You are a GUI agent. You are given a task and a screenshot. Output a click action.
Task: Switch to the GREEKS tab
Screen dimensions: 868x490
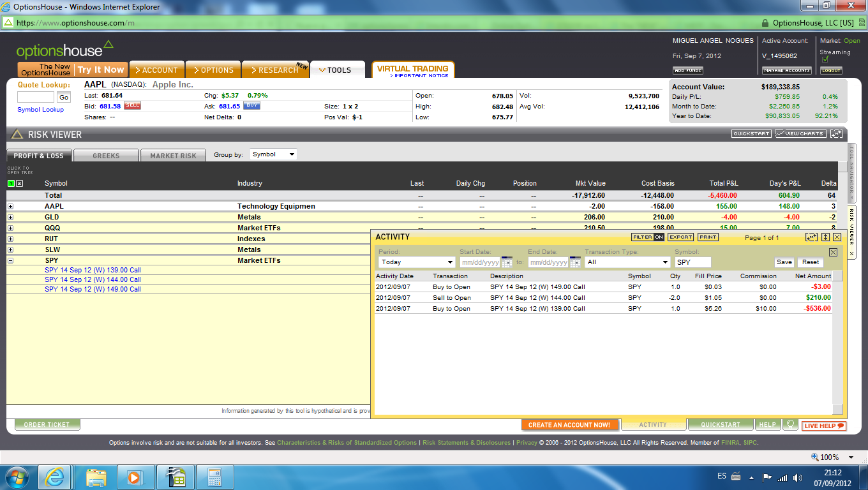pyautogui.click(x=106, y=155)
